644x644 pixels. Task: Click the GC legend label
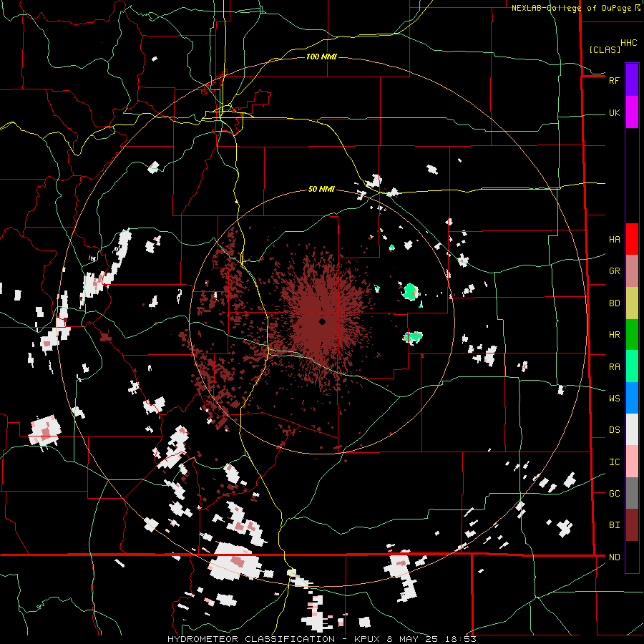614,494
